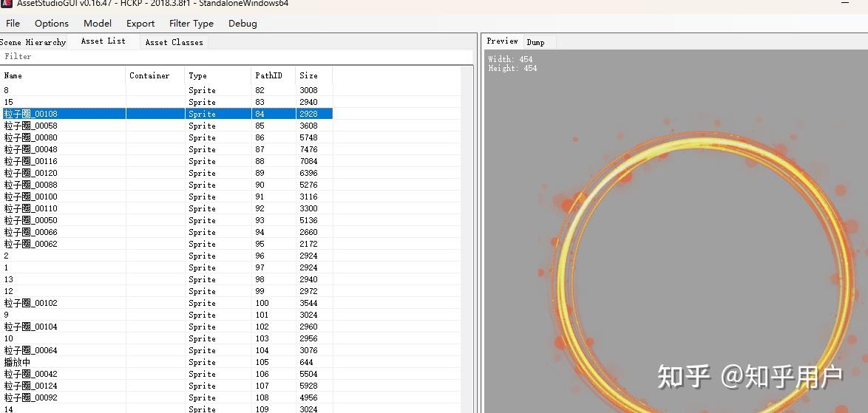Select the row 粒子圈_00064
The height and width of the screenshot is (413, 868).
tap(166, 350)
